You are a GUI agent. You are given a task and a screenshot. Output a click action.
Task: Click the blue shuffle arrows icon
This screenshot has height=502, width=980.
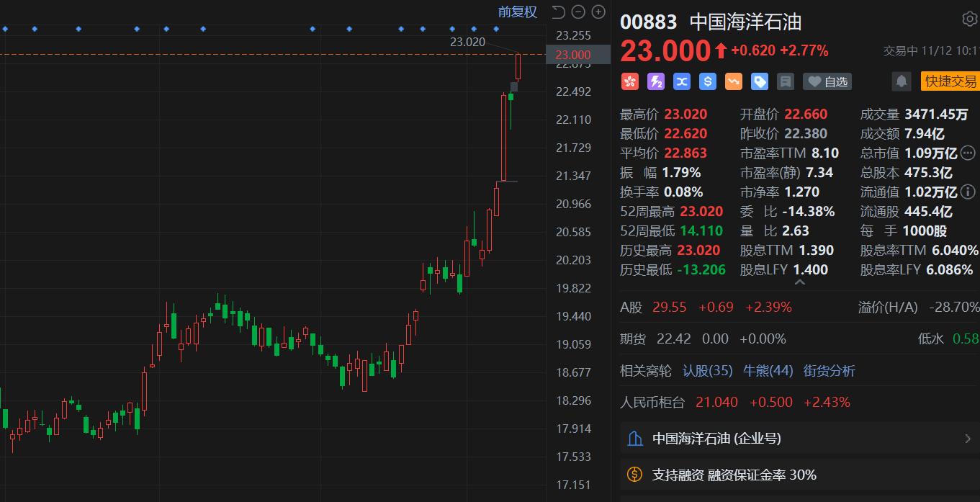[x=682, y=81]
